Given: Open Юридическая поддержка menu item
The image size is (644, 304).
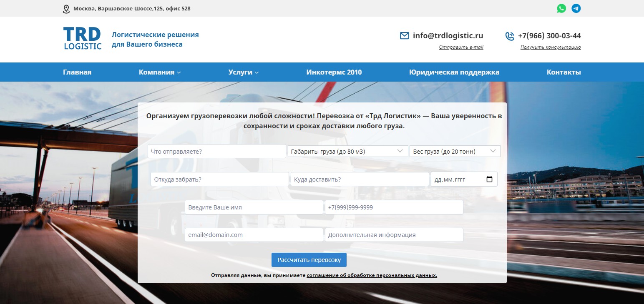Looking at the screenshot, I should pos(454,72).
